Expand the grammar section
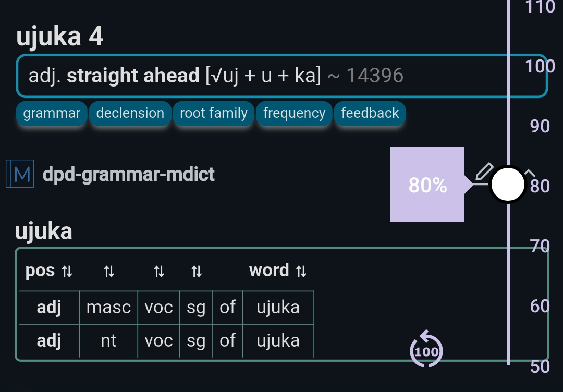The height and width of the screenshot is (392, 563). (x=52, y=113)
